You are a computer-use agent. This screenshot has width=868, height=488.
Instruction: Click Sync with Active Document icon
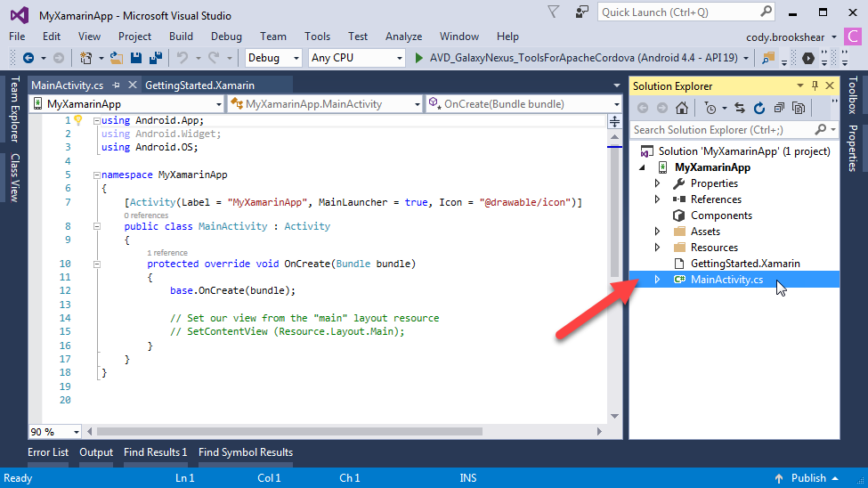(740, 108)
